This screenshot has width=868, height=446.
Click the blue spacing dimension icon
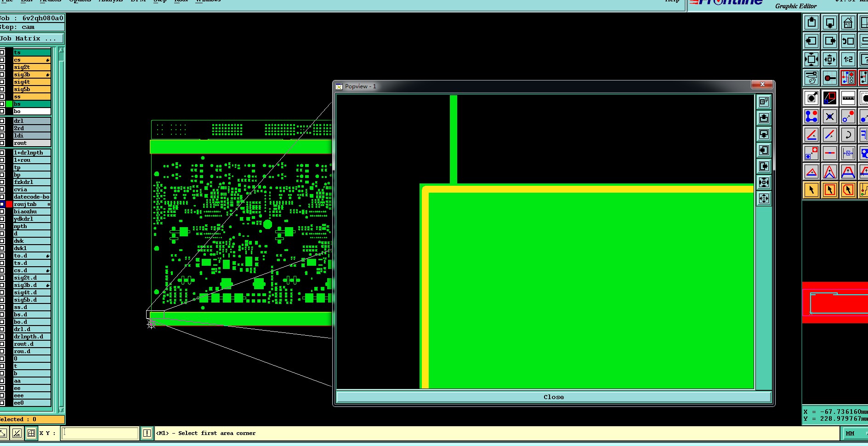[x=848, y=153]
